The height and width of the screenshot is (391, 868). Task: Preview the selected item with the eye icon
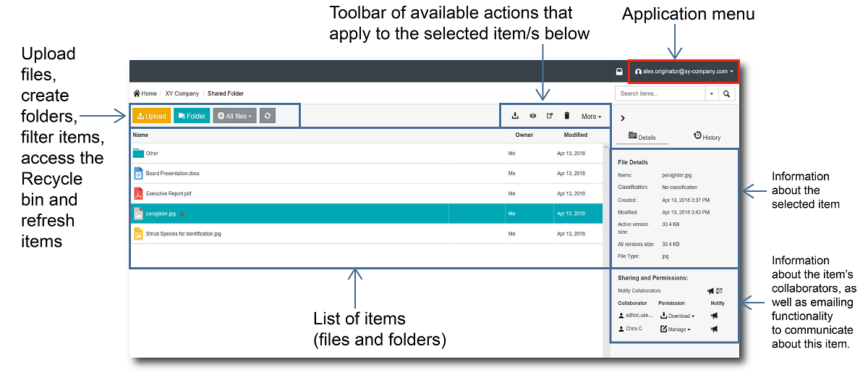(533, 116)
